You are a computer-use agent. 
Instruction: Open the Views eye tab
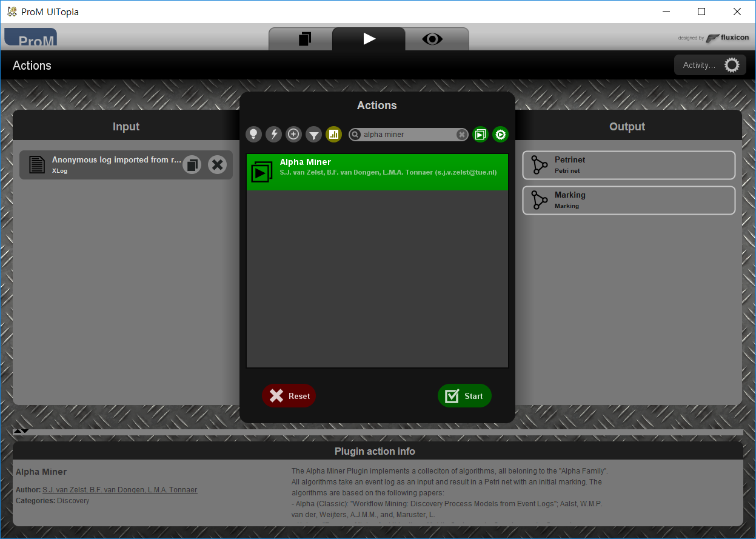pos(432,39)
